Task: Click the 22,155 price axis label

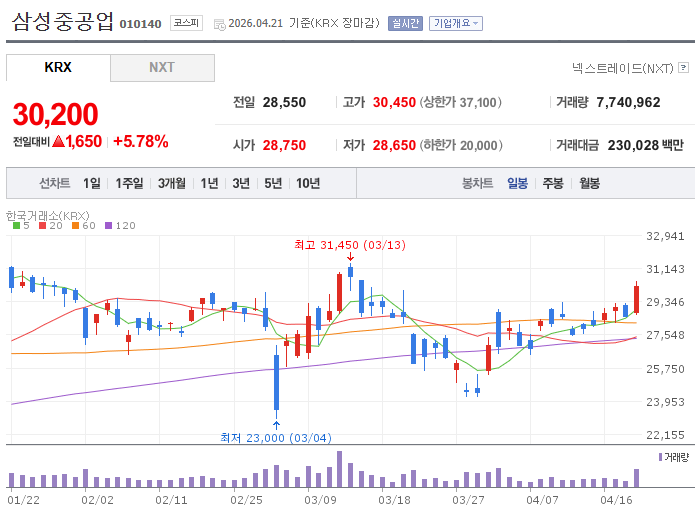Action: 665,435
